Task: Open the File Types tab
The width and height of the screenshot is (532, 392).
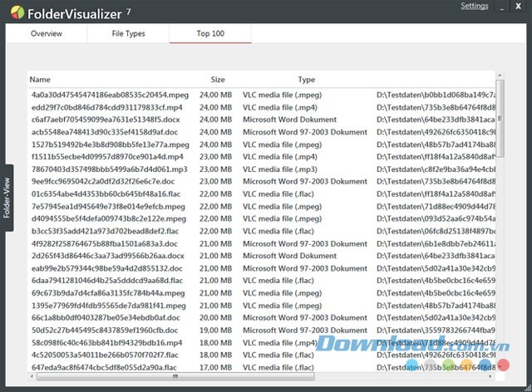Action: click(x=128, y=34)
